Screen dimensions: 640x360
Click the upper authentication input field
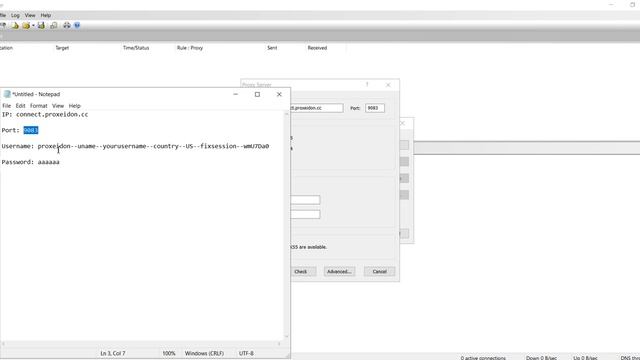click(305, 200)
